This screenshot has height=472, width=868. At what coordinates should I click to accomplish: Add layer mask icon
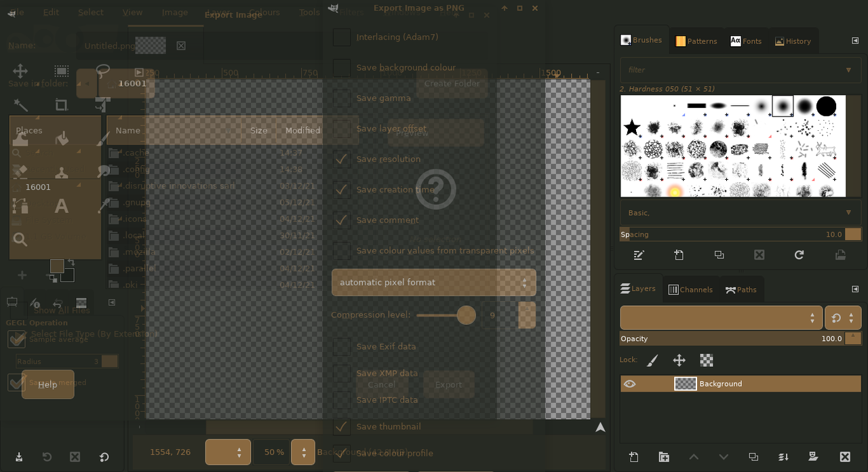tap(813, 457)
